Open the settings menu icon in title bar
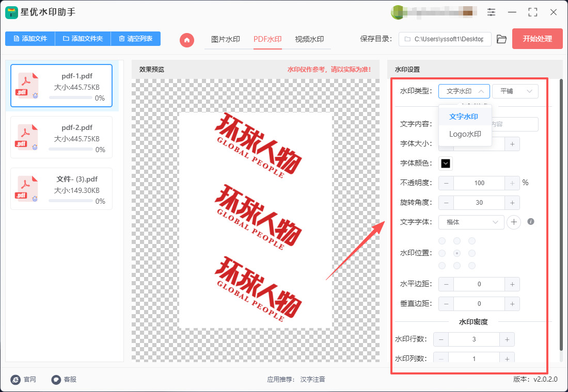 click(x=491, y=12)
